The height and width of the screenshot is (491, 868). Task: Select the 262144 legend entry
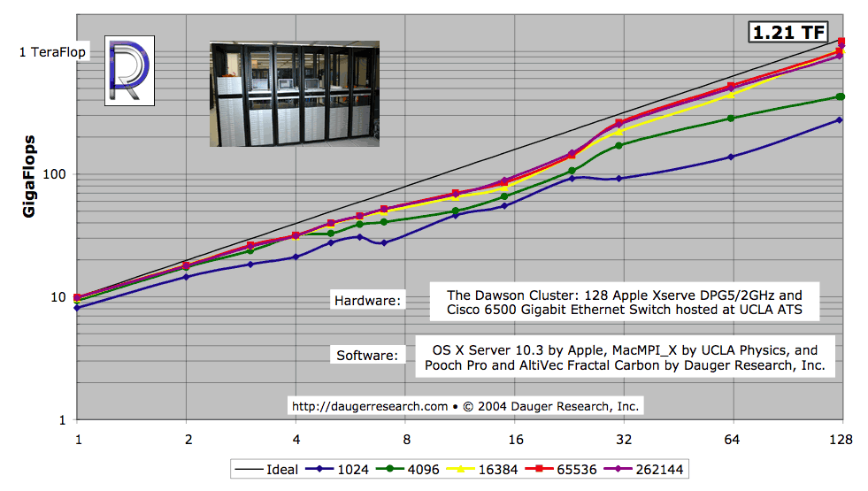(x=643, y=470)
